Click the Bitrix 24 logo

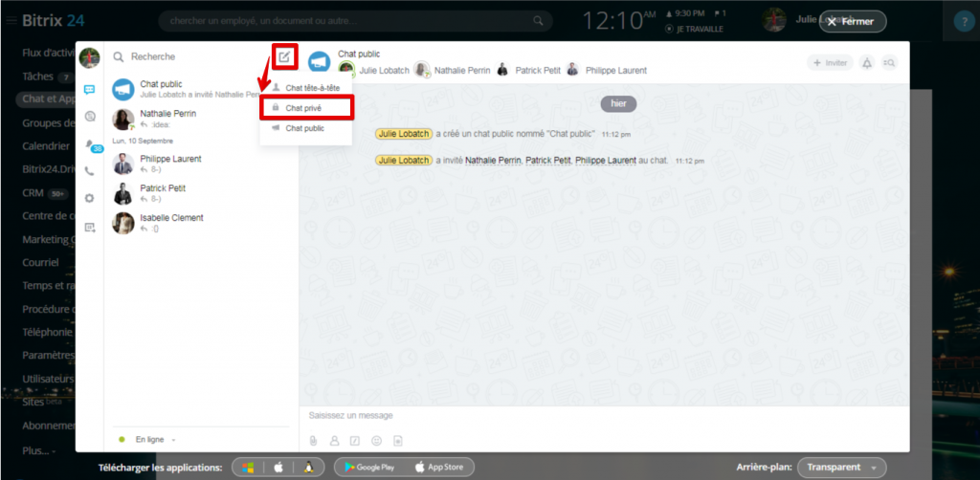54,21
